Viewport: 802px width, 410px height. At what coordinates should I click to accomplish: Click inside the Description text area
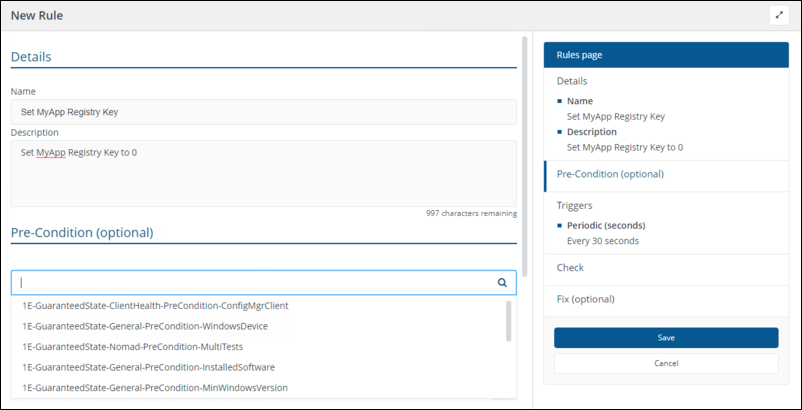263,172
